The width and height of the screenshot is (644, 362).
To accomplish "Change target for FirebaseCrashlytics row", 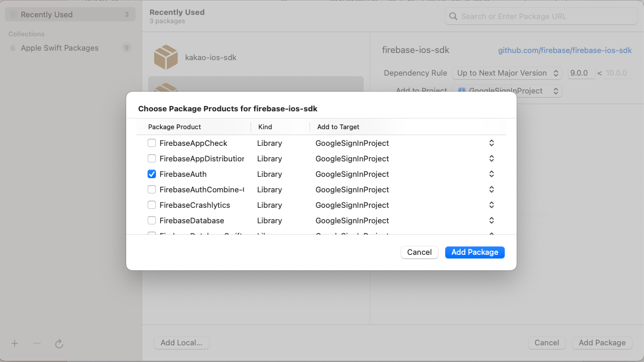I will tap(491, 205).
